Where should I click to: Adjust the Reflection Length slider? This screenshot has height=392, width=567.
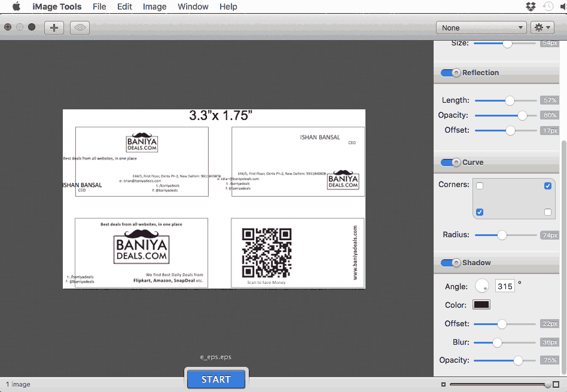click(x=505, y=100)
